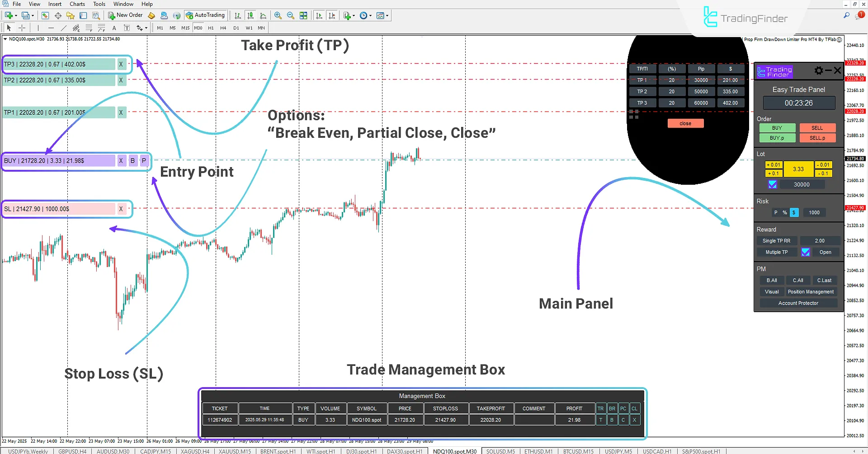Viewport: 868px width, 454px height.
Task: Select the % risk mode toggle
Action: (x=785, y=212)
